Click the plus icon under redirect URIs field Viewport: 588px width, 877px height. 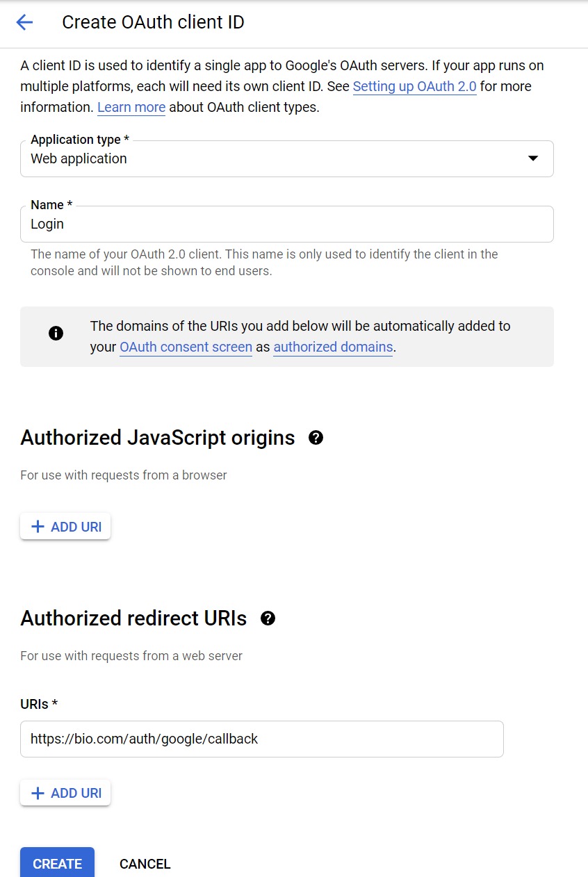(x=38, y=793)
